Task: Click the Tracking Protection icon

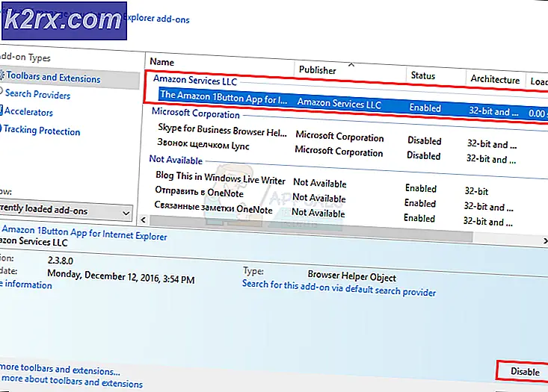Action: click(x=1, y=128)
